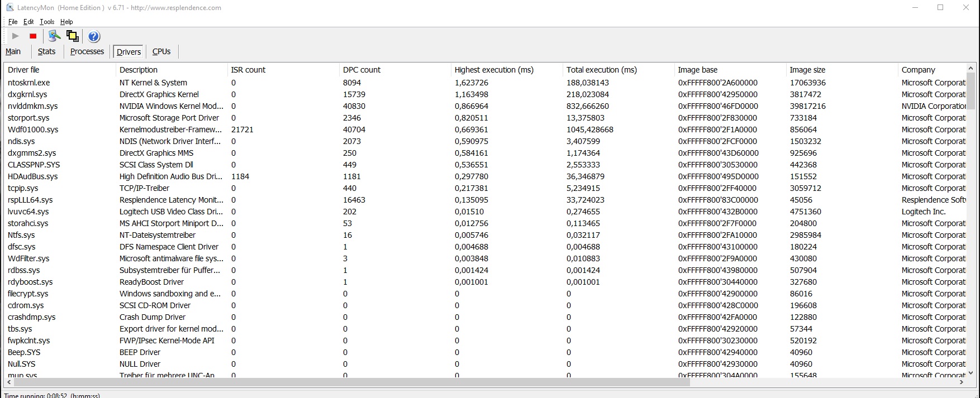Viewport: 980px width, 398px height.
Task: Select the storport.sys driver row
Action: pos(486,118)
